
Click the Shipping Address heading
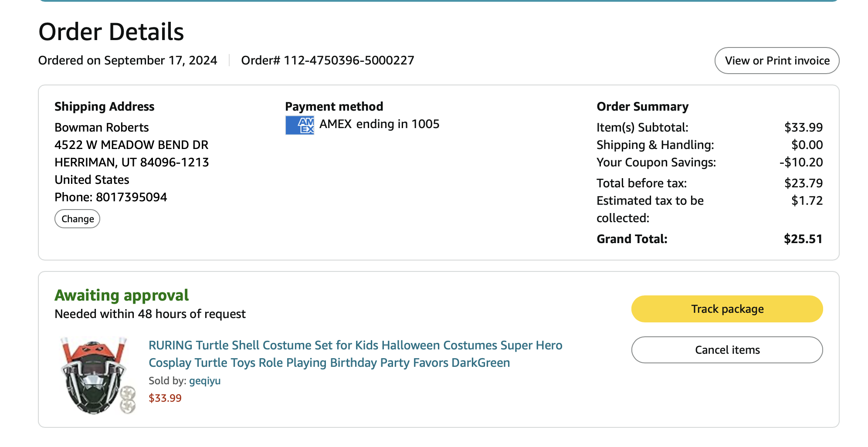click(x=104, y=107)
